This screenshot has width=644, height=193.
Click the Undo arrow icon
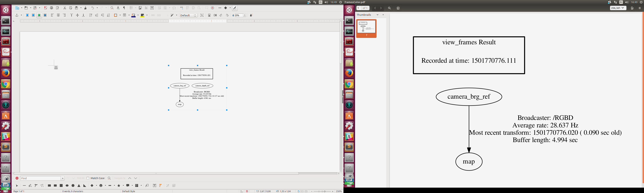[93, 8]
